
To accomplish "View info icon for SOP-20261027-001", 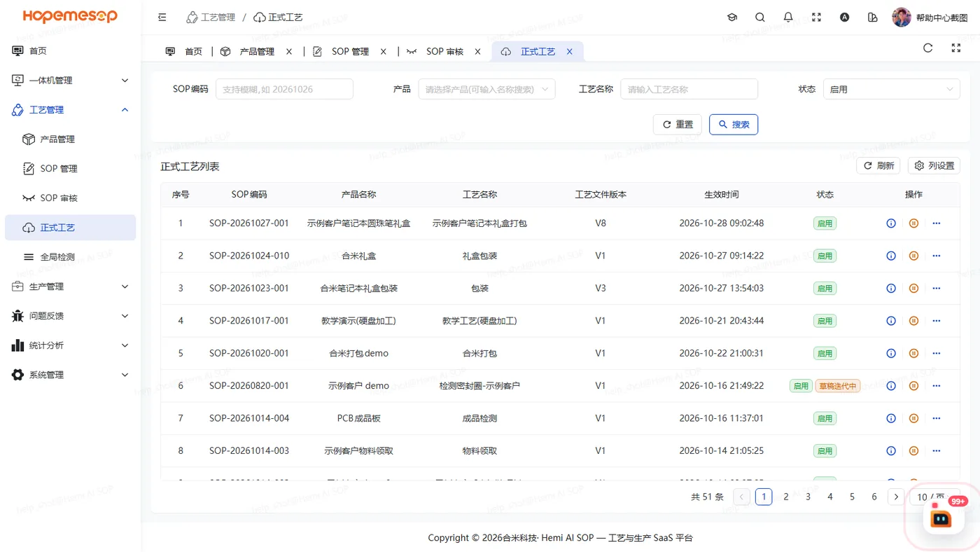I will coord(891,223).
